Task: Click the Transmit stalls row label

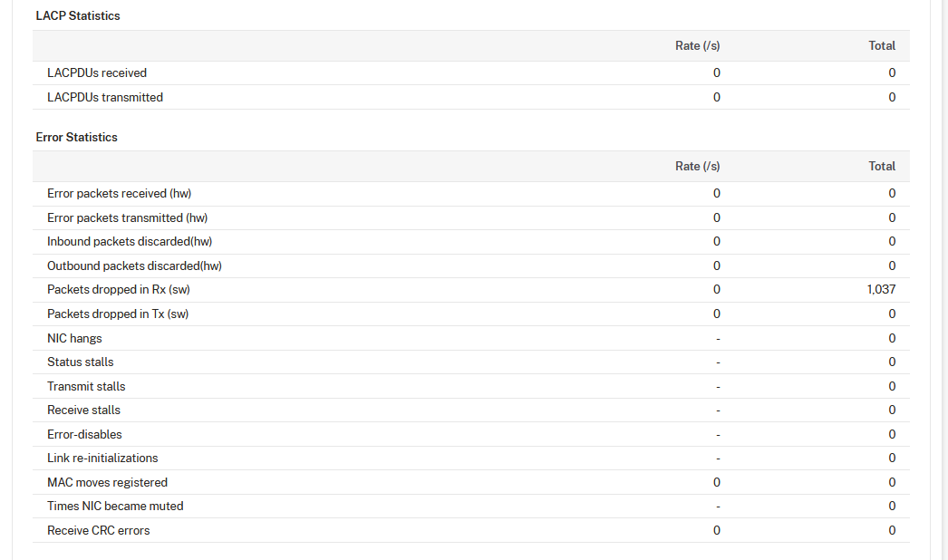Action: (x=86, y=387)
